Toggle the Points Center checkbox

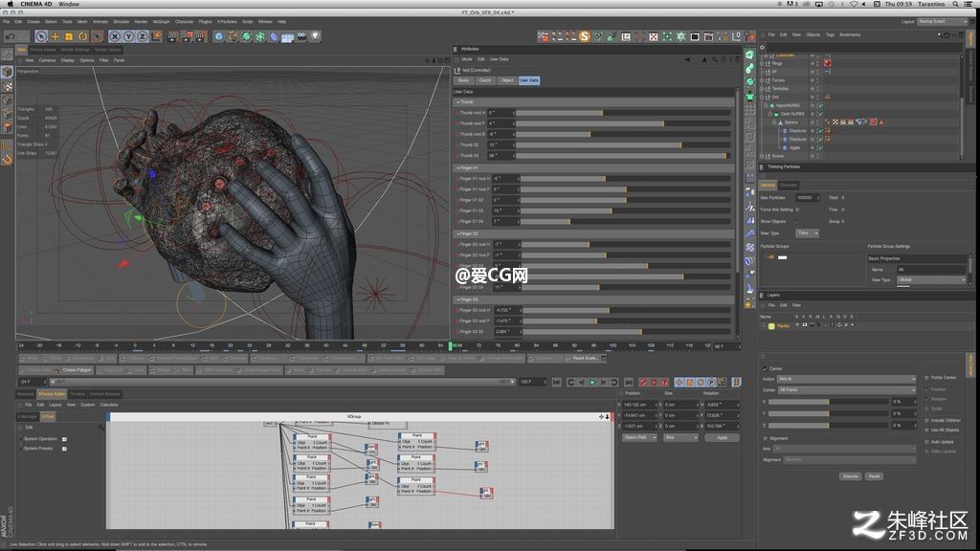pyautogui.click(x=926, y=377)
